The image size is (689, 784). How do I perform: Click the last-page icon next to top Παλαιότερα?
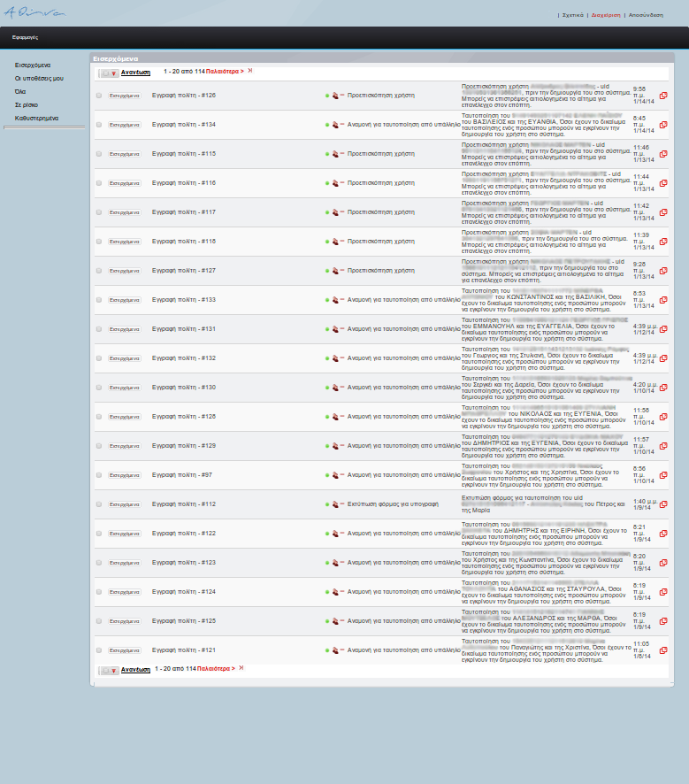[x=250, y=71]
